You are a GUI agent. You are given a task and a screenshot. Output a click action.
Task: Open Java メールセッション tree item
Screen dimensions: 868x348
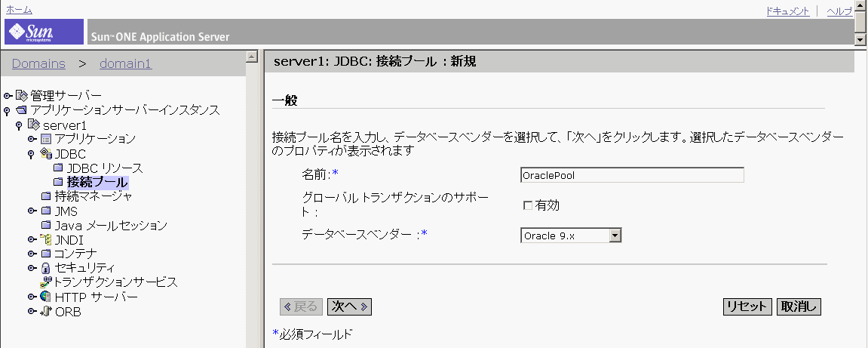(x=111, y=226)
